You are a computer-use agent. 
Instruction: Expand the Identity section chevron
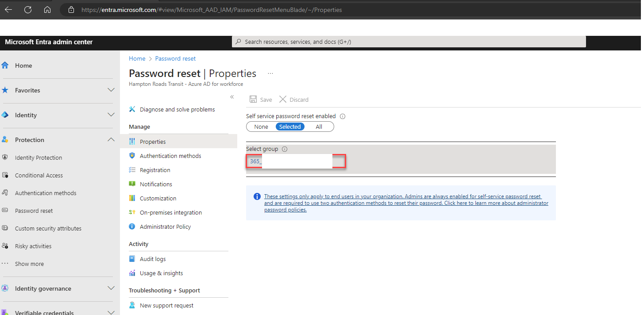tap(111, 115)
